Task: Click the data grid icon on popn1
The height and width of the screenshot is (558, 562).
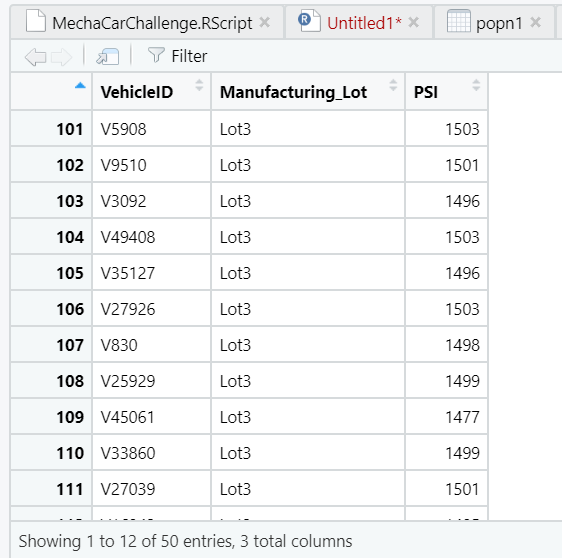Action: [459, 21]
